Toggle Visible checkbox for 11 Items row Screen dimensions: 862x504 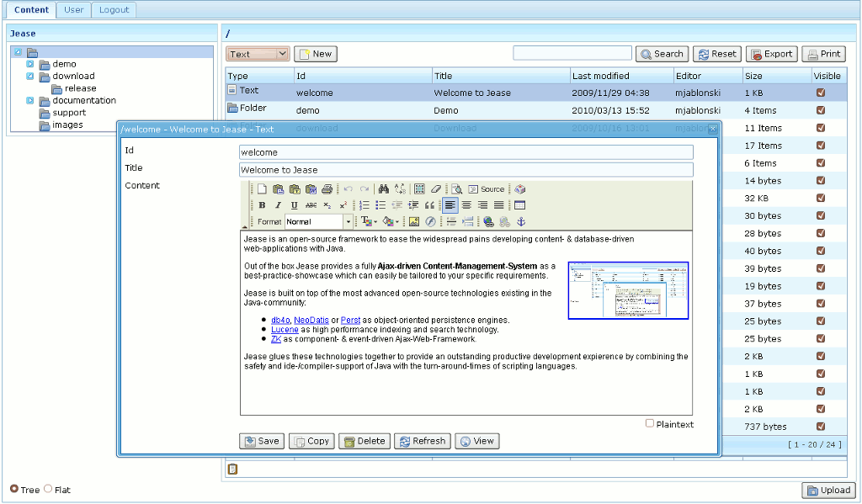(821, 128)
